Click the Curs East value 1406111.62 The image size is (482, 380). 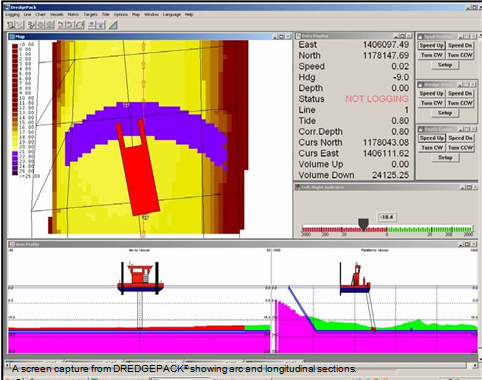point(386,153)
